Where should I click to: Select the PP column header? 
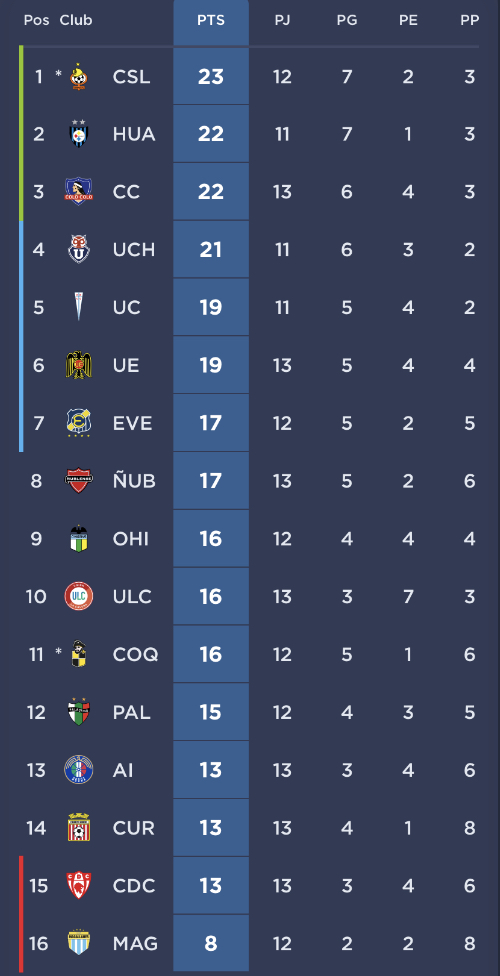pyautogui.click(x=469, y=21)
